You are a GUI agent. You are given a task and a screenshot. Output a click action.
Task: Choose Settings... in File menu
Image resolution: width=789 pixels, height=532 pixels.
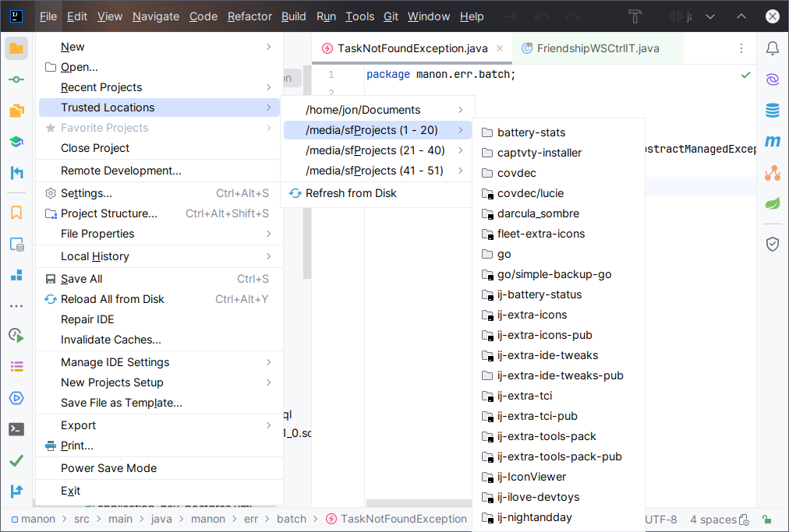point(159,193)
